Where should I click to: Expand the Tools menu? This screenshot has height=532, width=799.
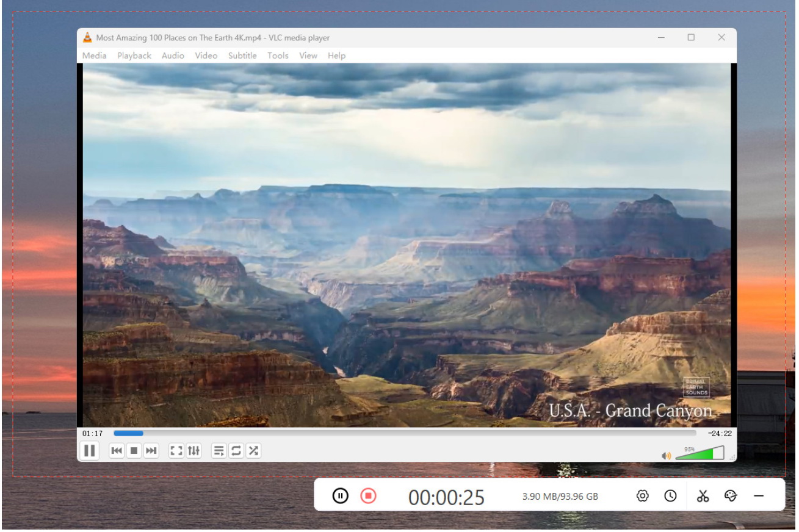pyautogui.click(x=278, y=56)
